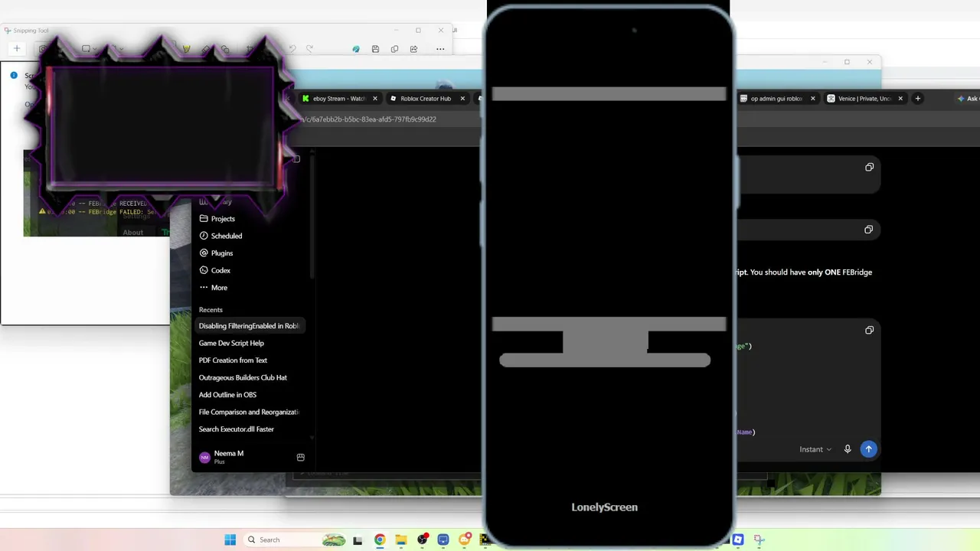Open the See more menu in Snipping Tool
The image size is (980, 551).
pyautogui.click(x=440, y=49)
